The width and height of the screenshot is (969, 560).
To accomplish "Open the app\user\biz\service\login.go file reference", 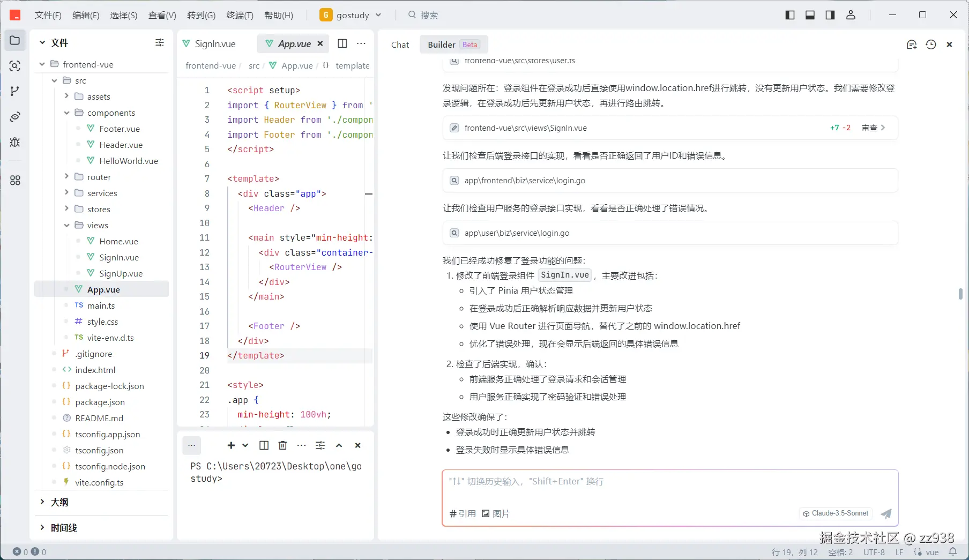I will [x=670, y=233].
